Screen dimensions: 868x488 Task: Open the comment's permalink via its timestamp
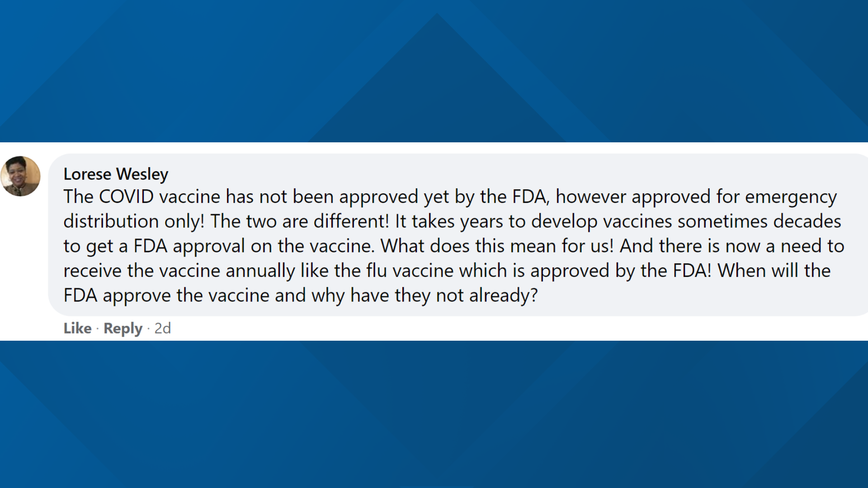(x=163, y=328)
